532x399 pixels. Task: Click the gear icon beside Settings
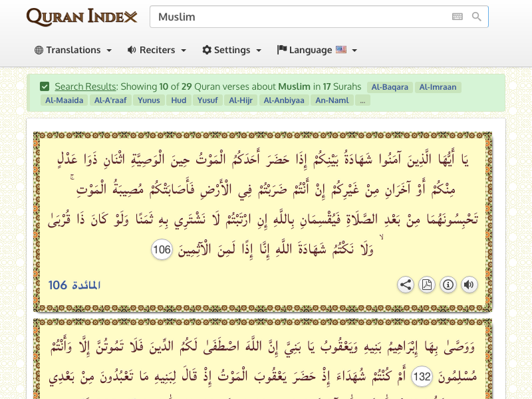(207, 50)
